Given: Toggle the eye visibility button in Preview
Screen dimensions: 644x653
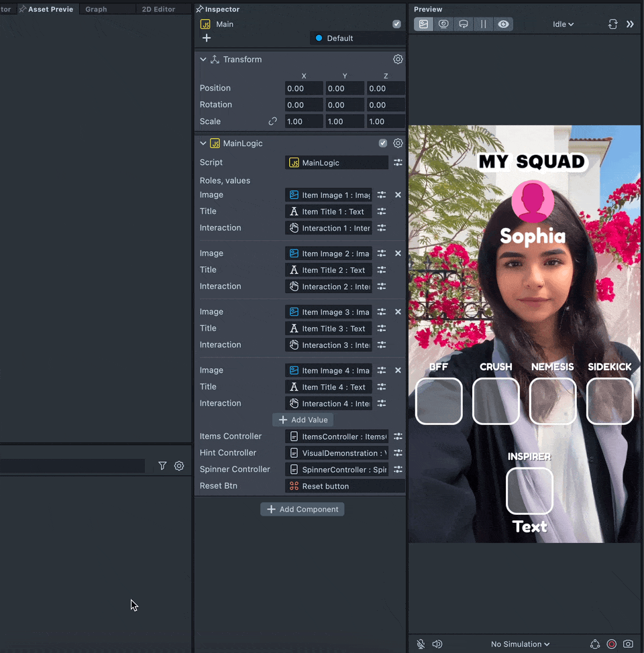Looking at the screenshot, I should pyautogui.click(x=503, y=24).
